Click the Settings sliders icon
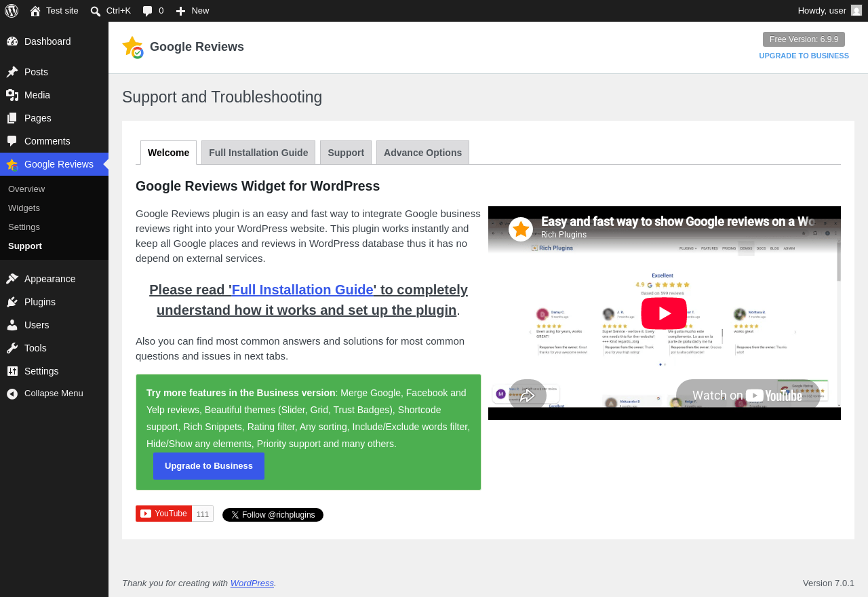 pos(12,371)
